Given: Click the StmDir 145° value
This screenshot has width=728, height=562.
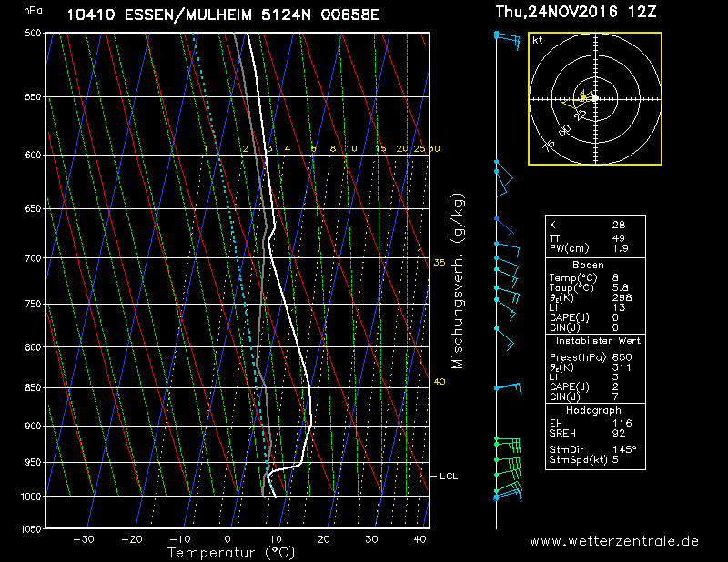Looking at the screenshot, I should click(623, 448).
